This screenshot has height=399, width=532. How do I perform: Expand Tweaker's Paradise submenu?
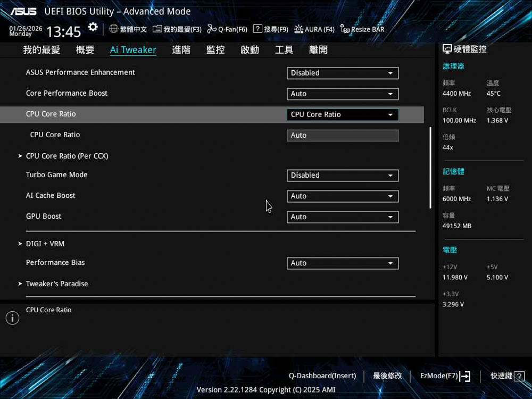coord(57,284)
